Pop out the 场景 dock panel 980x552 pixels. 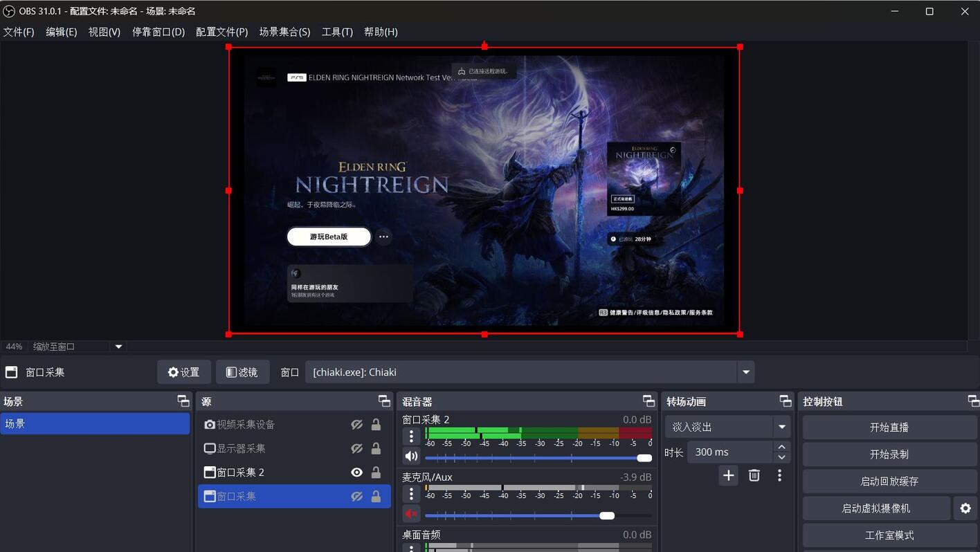point(183,401)
